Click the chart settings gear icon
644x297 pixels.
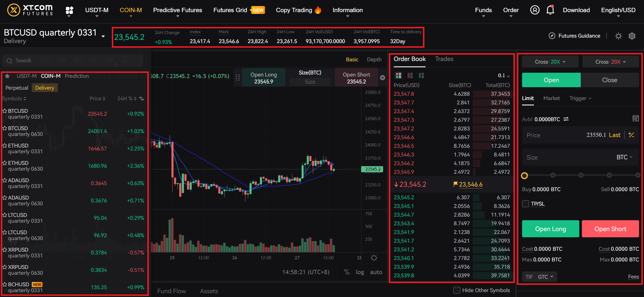(374, 258)
